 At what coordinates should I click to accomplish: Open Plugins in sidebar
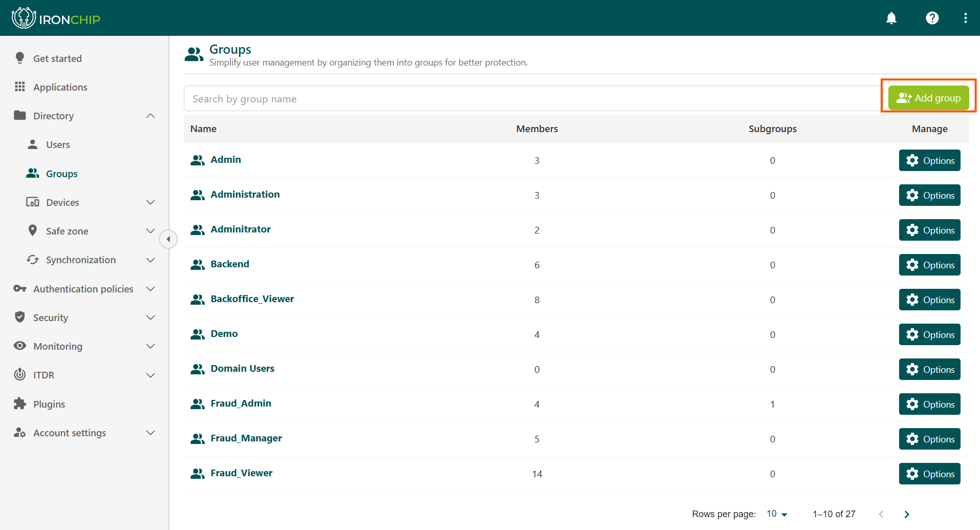coord(49,404)
